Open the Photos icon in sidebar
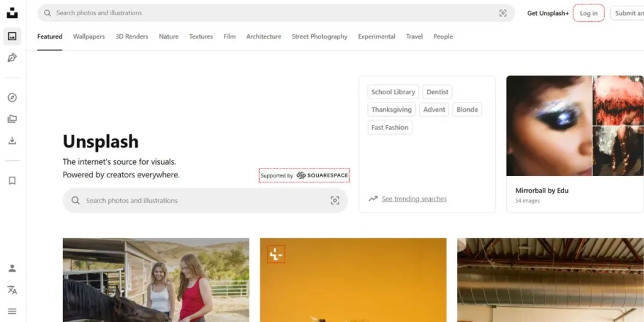Viewport: 644px width, 322px height. pos(13,36)
